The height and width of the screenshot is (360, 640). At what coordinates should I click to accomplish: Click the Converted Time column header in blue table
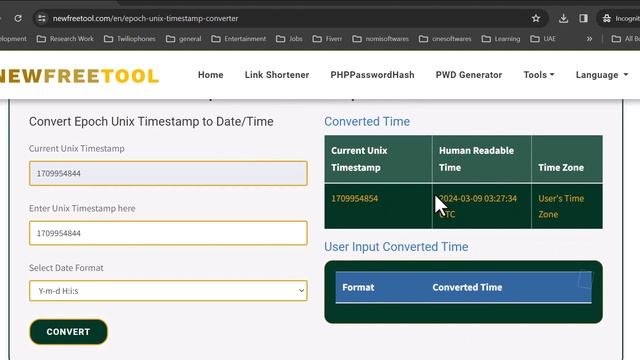[467, 287]
